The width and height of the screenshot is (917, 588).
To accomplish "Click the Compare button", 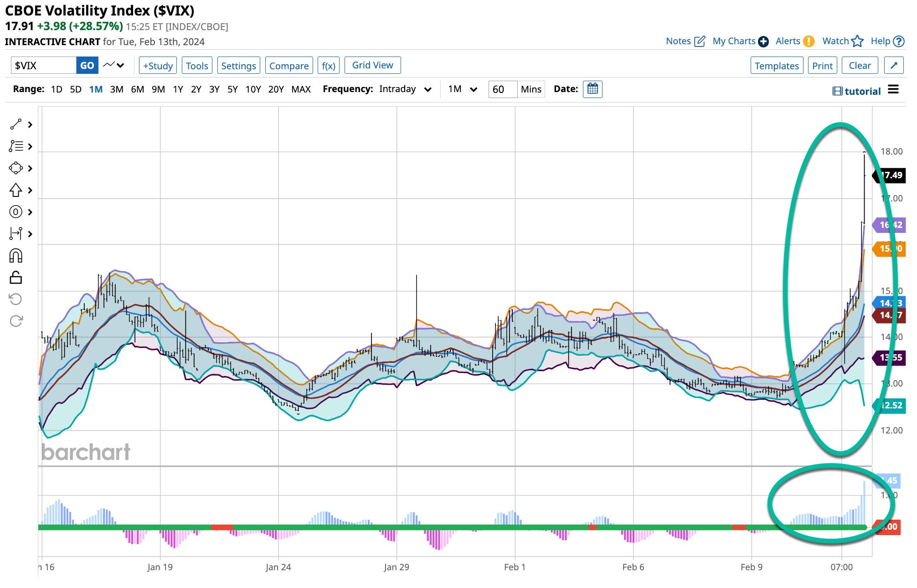I will (x=289, y=65).
